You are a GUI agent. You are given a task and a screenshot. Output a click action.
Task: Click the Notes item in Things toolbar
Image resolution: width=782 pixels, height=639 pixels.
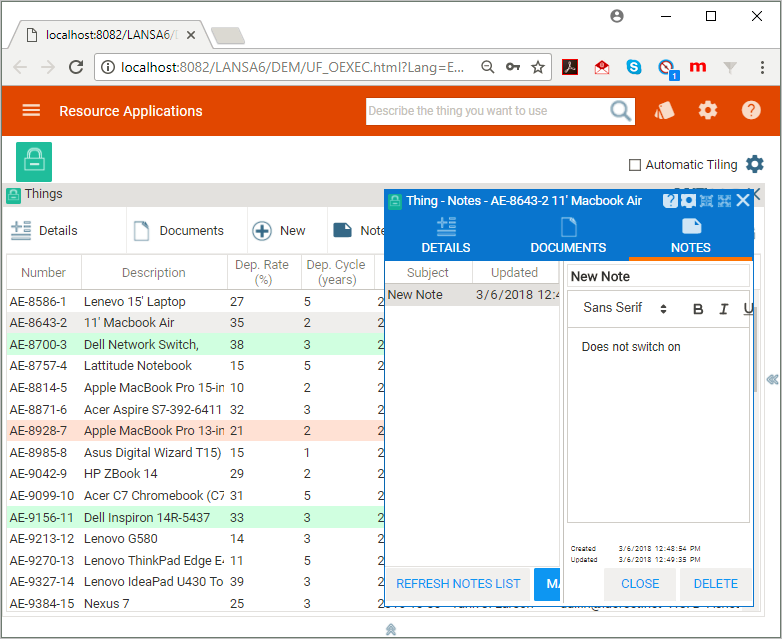pyautogui.click(x=358, y=230)
